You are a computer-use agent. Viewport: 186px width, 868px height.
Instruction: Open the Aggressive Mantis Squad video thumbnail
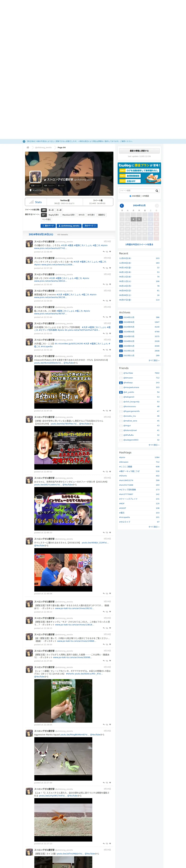(x=63, y=759)
